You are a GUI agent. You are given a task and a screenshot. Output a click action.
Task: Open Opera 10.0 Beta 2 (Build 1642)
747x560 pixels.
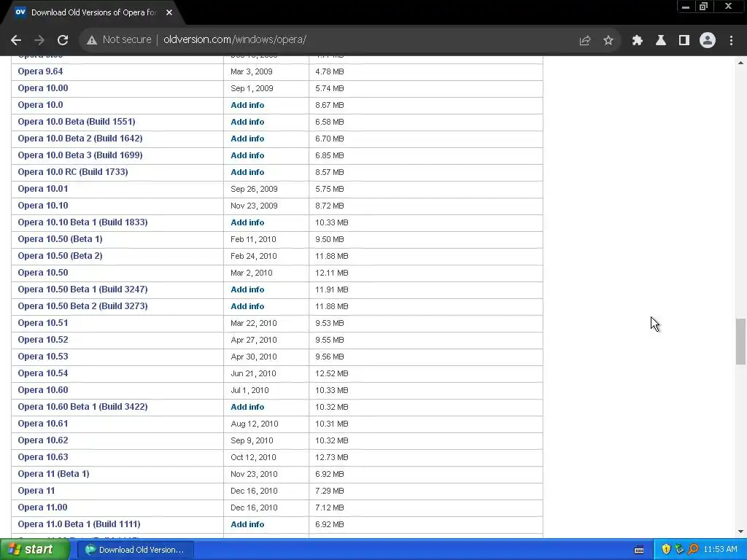coord(80,139)
